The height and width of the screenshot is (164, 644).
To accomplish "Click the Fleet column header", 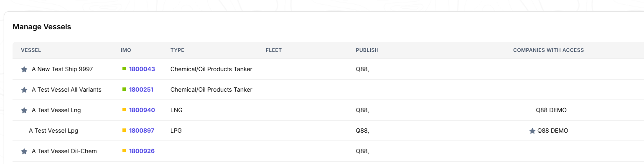I will coord(274,50).
